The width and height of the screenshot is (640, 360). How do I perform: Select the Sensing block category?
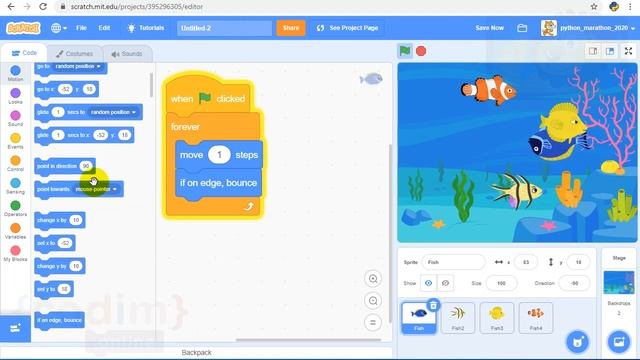coord(16,186)
